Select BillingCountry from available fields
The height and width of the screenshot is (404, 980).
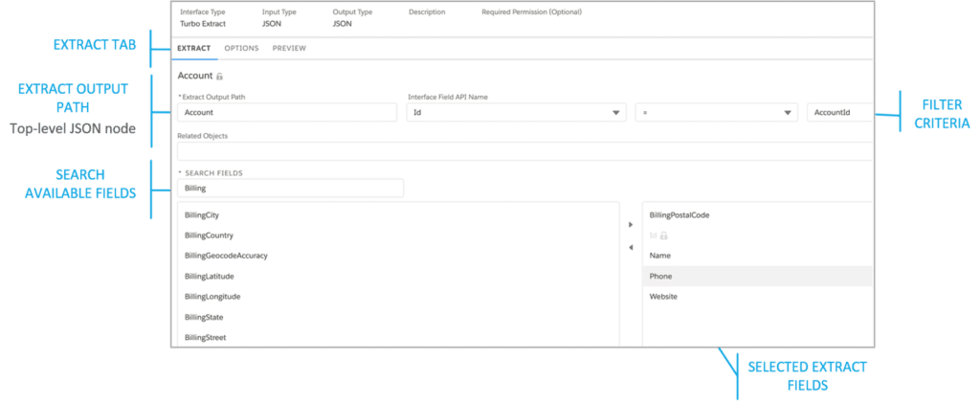pos(209,236)
